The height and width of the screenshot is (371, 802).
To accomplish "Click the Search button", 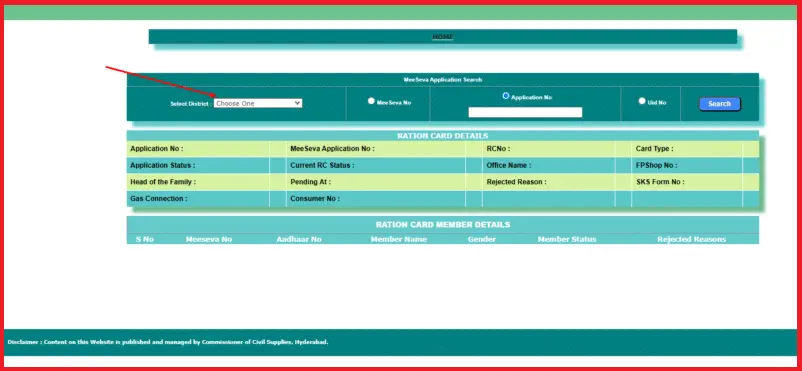I will click(719, 104).
